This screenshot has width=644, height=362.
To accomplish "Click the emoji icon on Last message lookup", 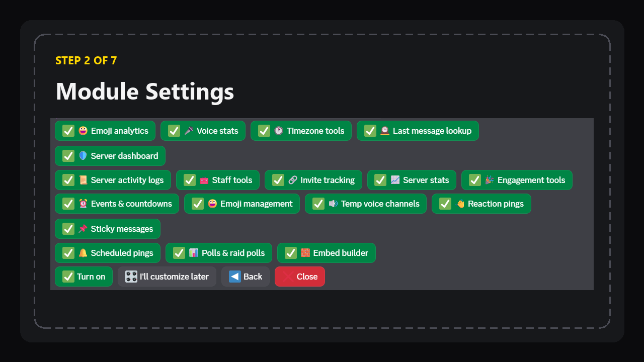I will pos(385,131).
